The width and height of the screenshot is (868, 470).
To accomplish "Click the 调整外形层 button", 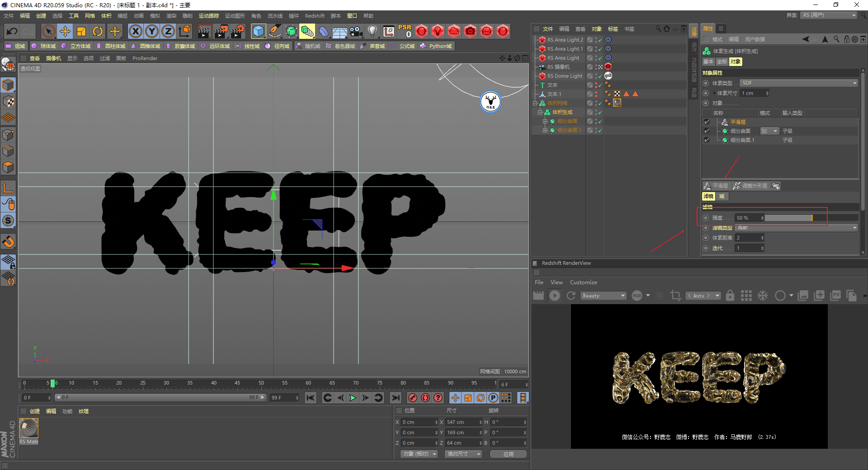I will [750, 186].
